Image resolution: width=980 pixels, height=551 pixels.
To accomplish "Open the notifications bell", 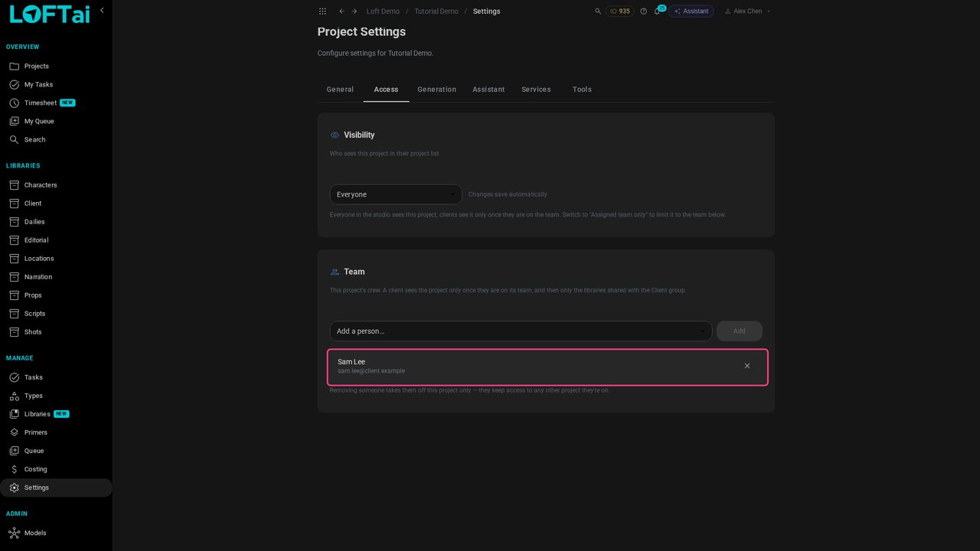I will pos(657,11).
